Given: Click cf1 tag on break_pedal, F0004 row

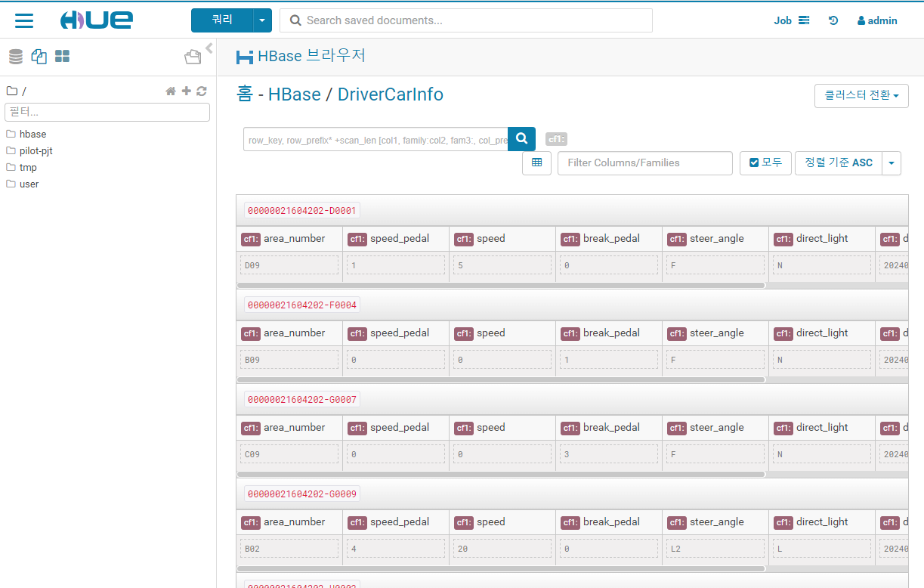Looking at the screenshot, I should click(x=570, y=333).
